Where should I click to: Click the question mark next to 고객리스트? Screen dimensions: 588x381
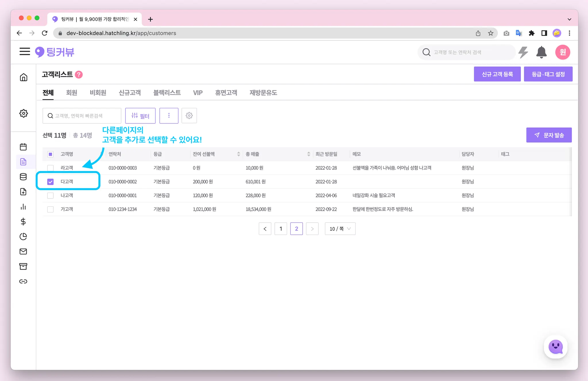pos(79,75)
